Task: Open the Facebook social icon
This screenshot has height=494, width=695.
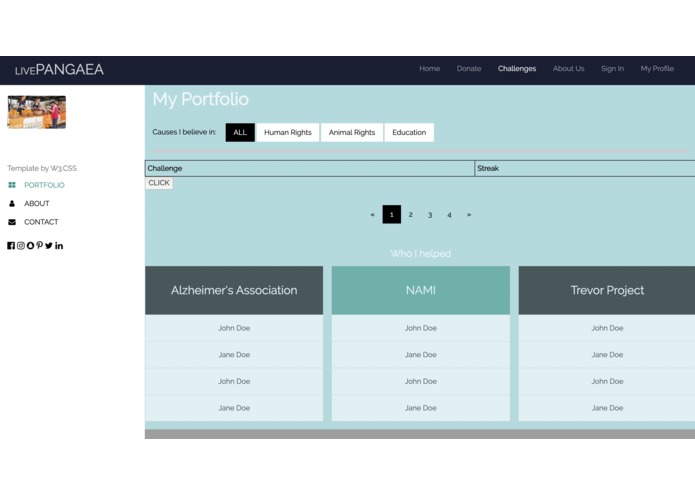Action: 11,245
